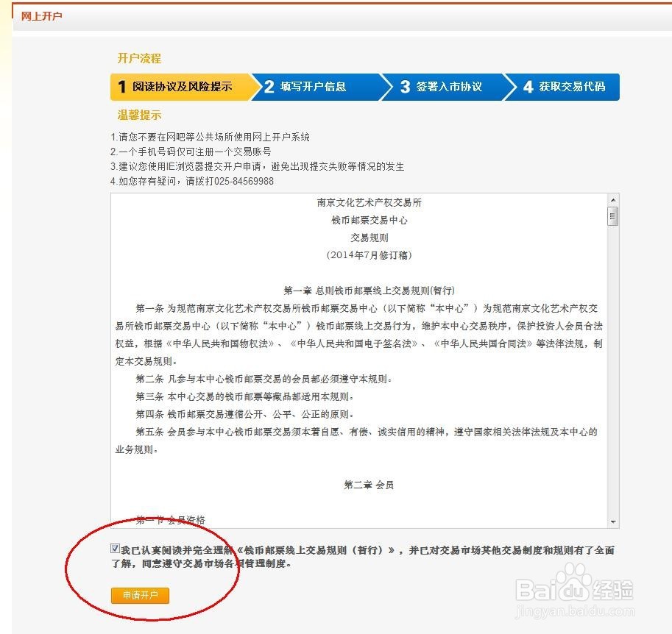Click the 申请开户 orange button
672x634 pixels.
[x=140, y=596]
